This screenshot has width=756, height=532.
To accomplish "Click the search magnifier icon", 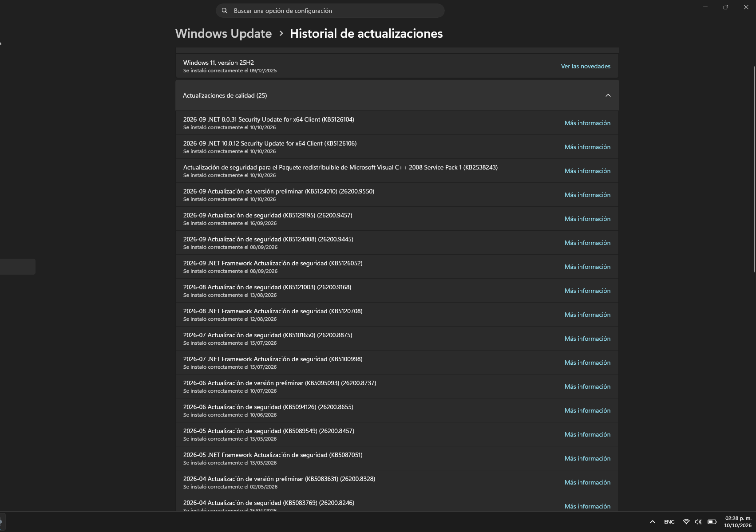I will [x=225, y=11].
